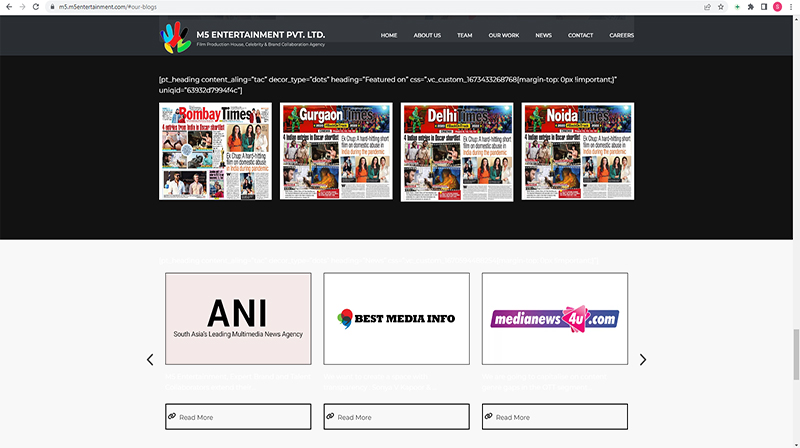Click Read More under Best Media Info

(x=396, y=417)
